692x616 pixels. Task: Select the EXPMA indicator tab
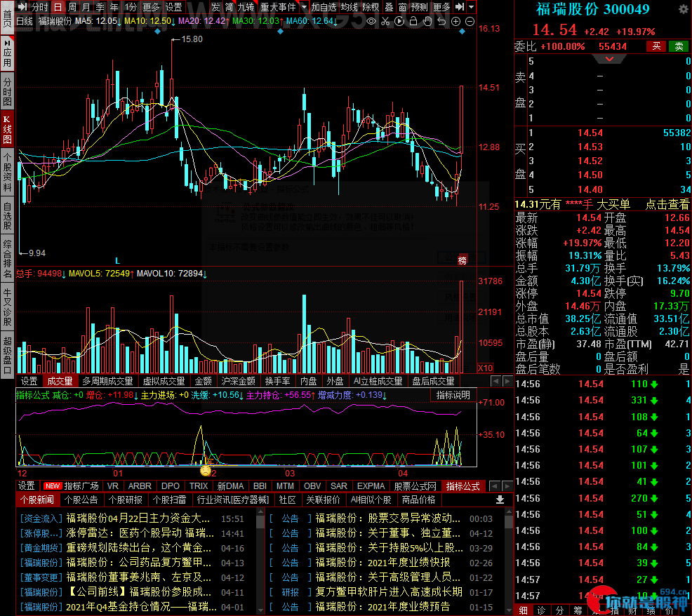[x=371, y=486]
